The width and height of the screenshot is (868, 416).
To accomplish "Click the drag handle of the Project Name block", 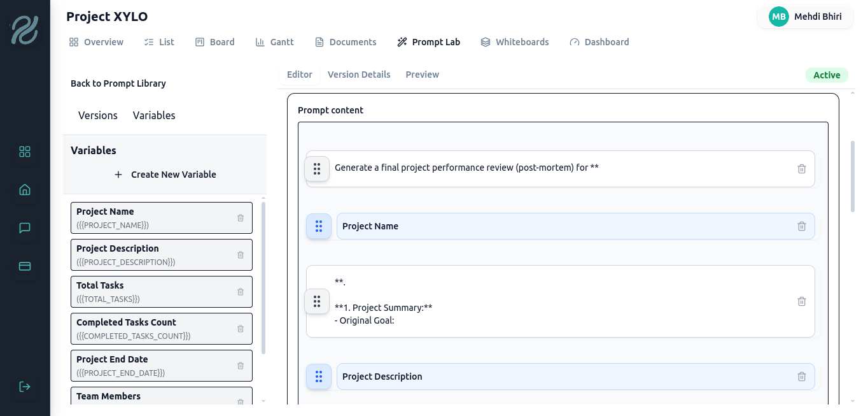I will click(319, 226).
